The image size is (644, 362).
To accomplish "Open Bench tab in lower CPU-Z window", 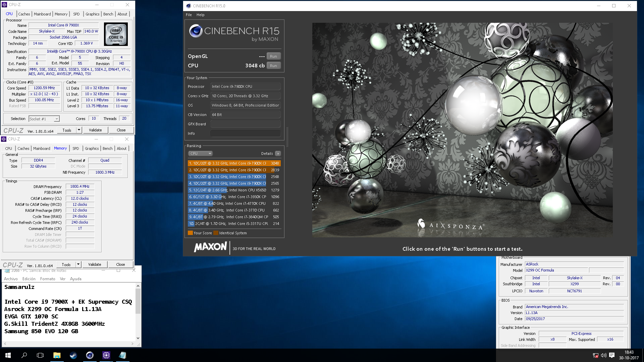I will tap(107, 148).
